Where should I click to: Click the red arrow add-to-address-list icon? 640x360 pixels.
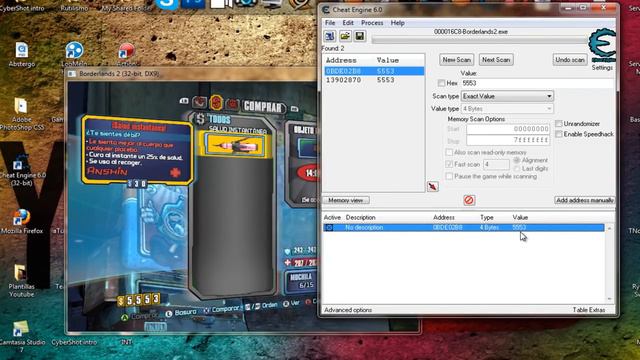point(433,187)
